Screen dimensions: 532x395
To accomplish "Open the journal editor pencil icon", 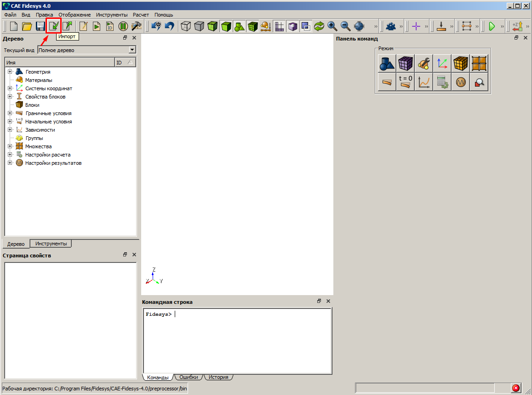I will pyautogui.click(x=84, y=26).
